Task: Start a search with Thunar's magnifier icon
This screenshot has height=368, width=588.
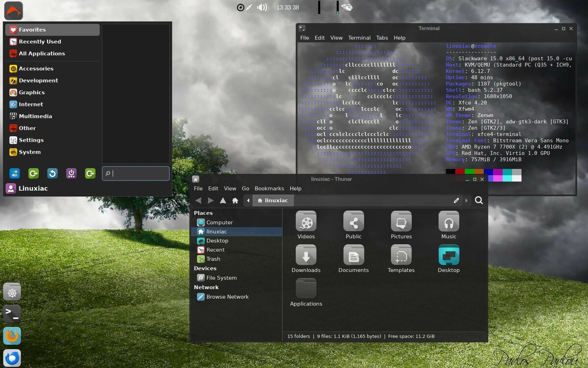Action: pos(479,200)
